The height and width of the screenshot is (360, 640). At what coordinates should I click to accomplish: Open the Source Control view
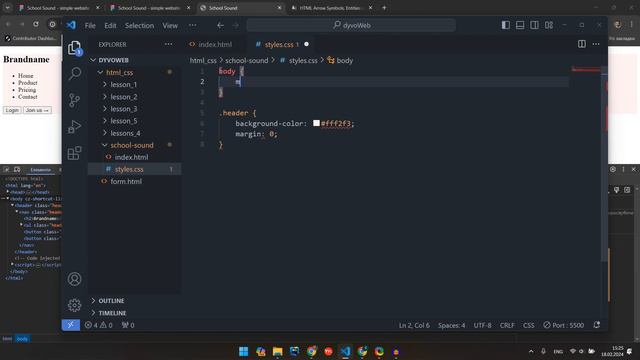coord(74,100)
